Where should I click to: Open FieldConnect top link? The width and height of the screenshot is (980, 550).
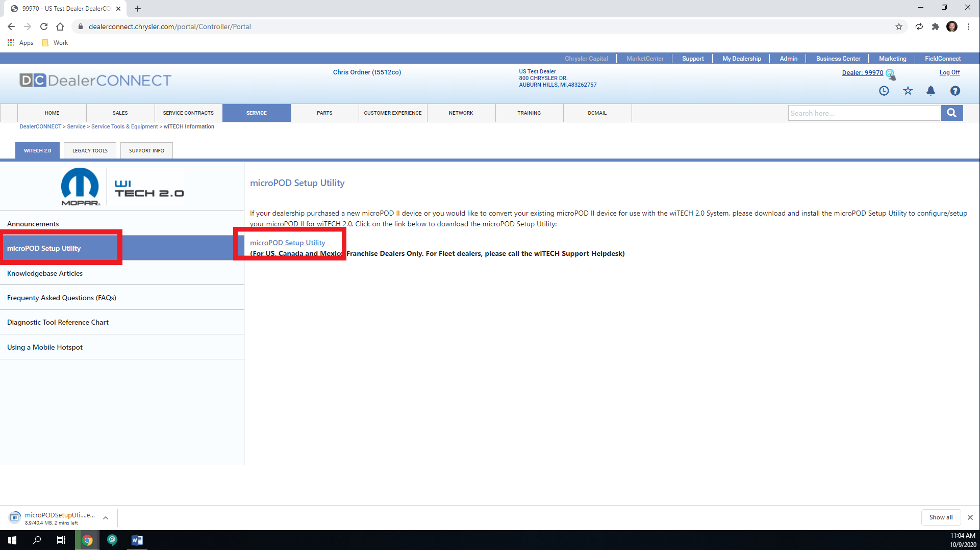[x=942, y=59]
